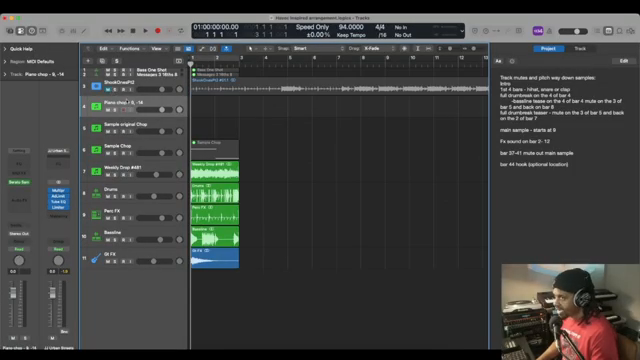Mute the ShookOnesPt2 track
640x360 pixels.
tap(108, 89)
